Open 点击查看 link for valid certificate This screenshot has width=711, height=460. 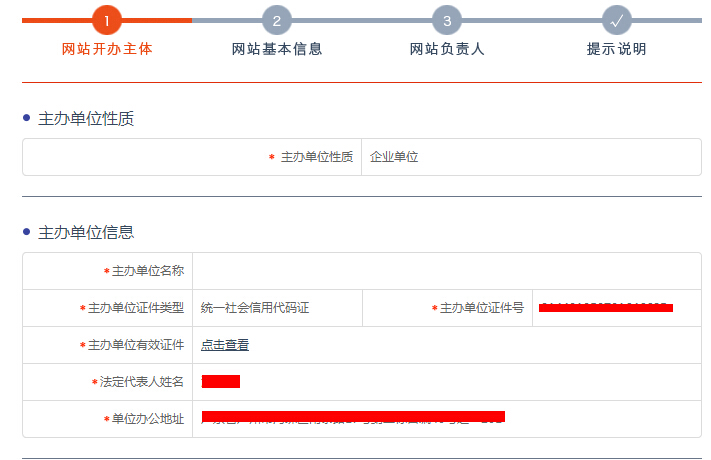click(x=225, y=345)
